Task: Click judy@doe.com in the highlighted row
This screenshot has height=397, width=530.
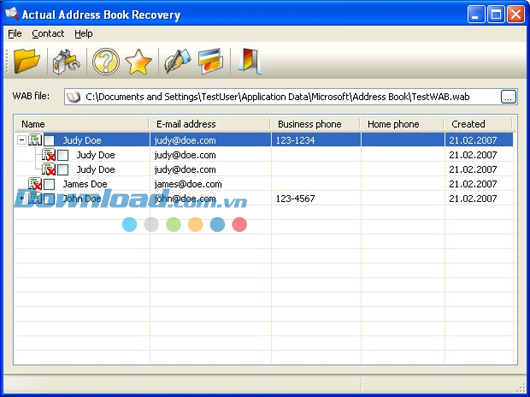Action: point(185,140)
